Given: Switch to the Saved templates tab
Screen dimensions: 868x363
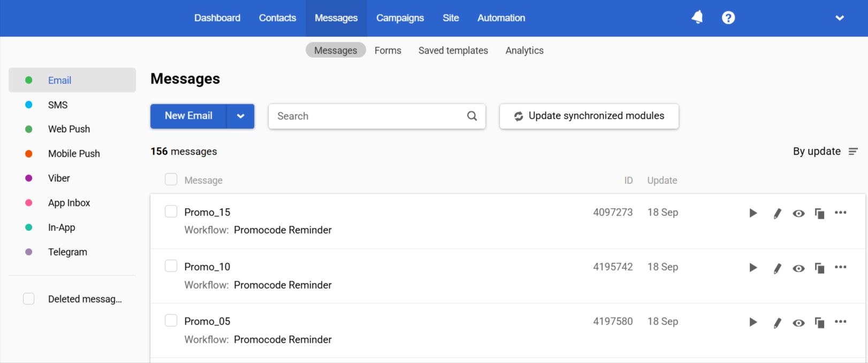Looking at the screenshot, I should (453, 50).
